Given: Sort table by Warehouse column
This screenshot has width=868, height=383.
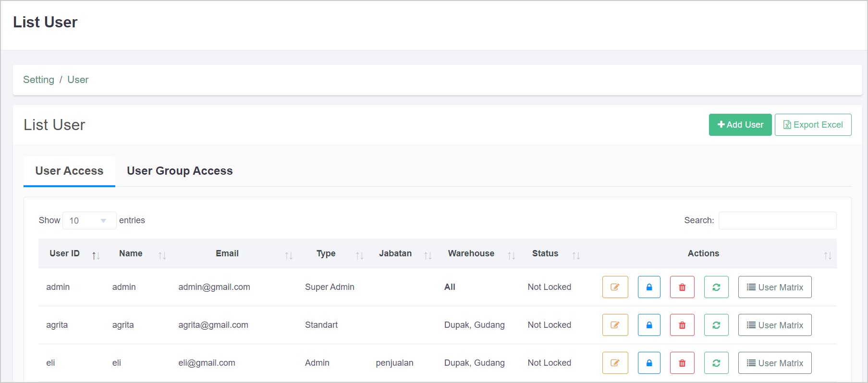Looking at the screenshot, I should (x=471, y=253).
